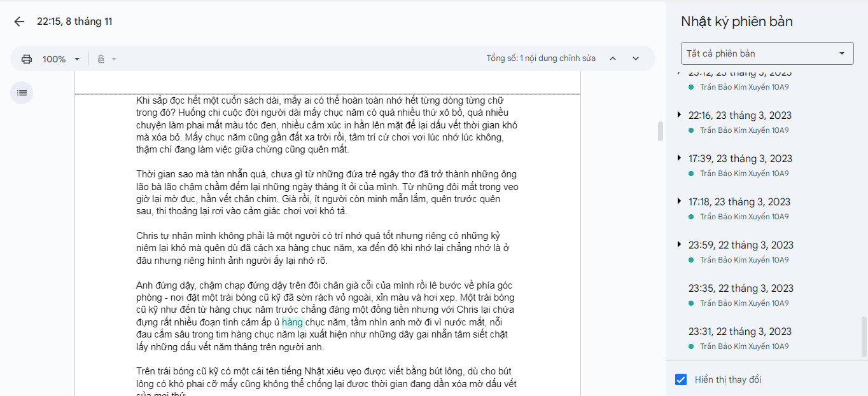
Task: Click the back arrow to exit version history
Action: click(19, 22)
